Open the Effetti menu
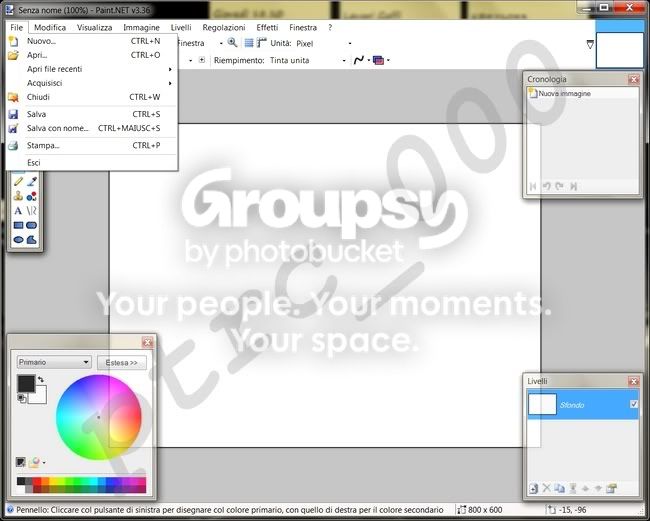 (267, 28)
